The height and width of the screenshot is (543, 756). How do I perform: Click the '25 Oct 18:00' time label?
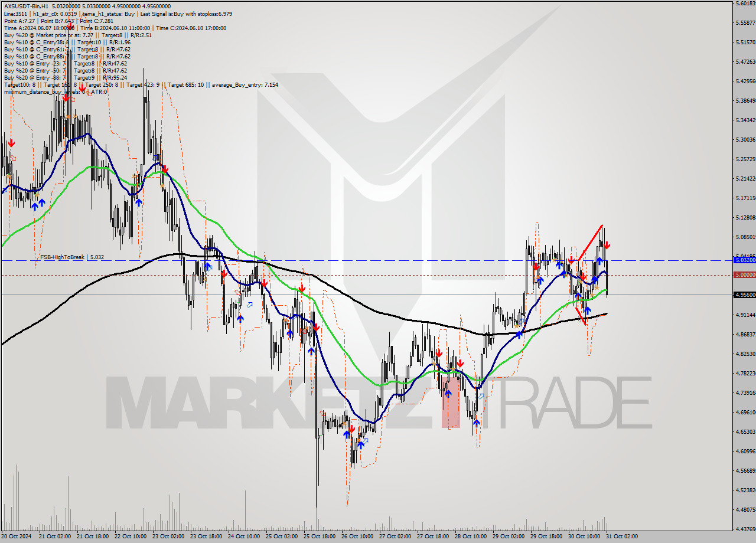tap(319, 537)
